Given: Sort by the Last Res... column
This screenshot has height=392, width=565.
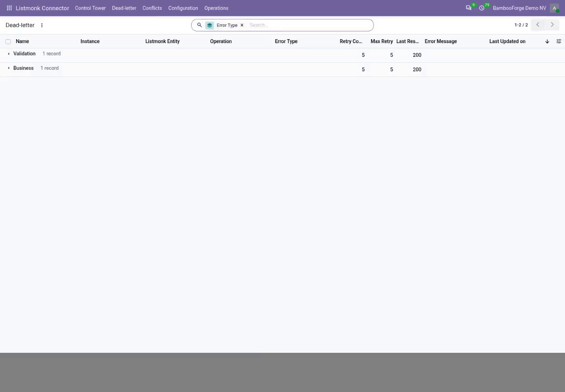Looking at the screenshot, I should [407, 41].
